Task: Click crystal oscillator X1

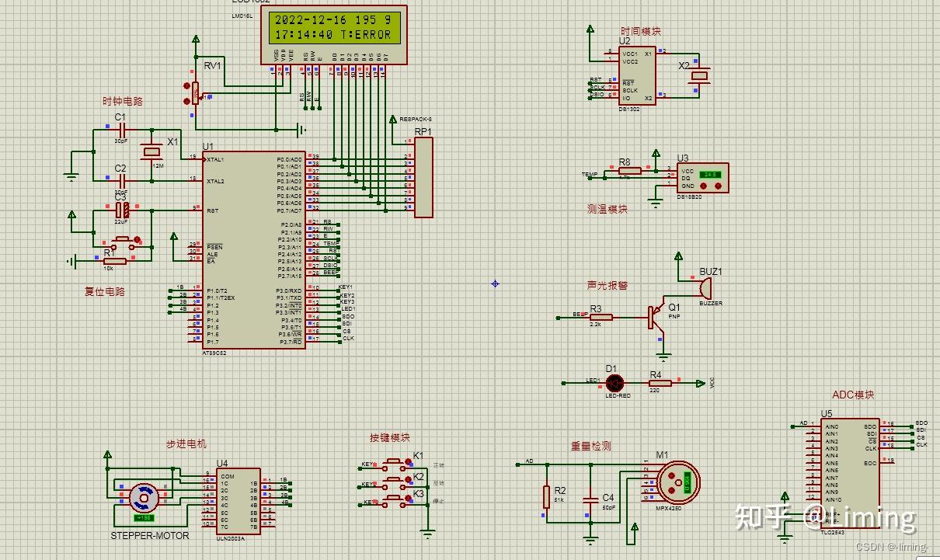Action: pyautogui.click(x=152, y=152)
